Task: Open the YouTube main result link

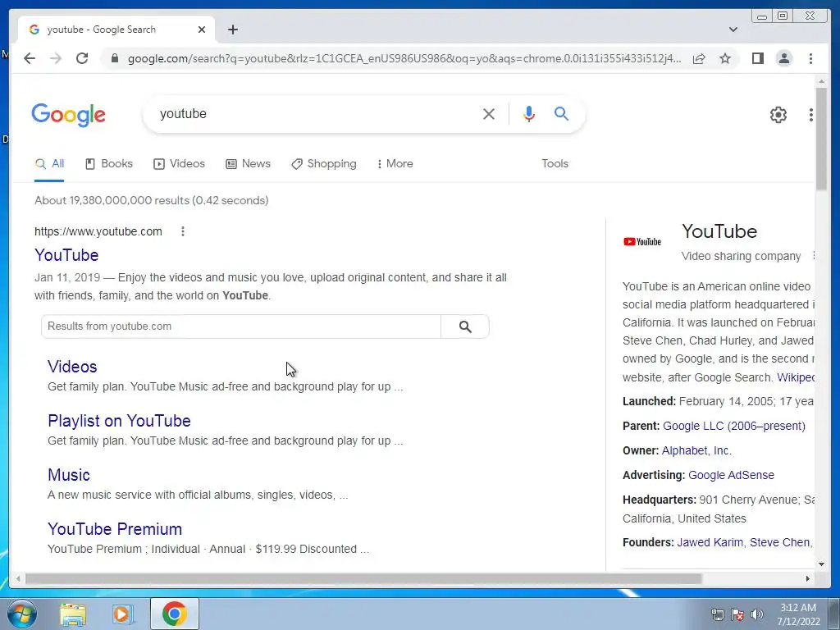Action: [66, 255]
